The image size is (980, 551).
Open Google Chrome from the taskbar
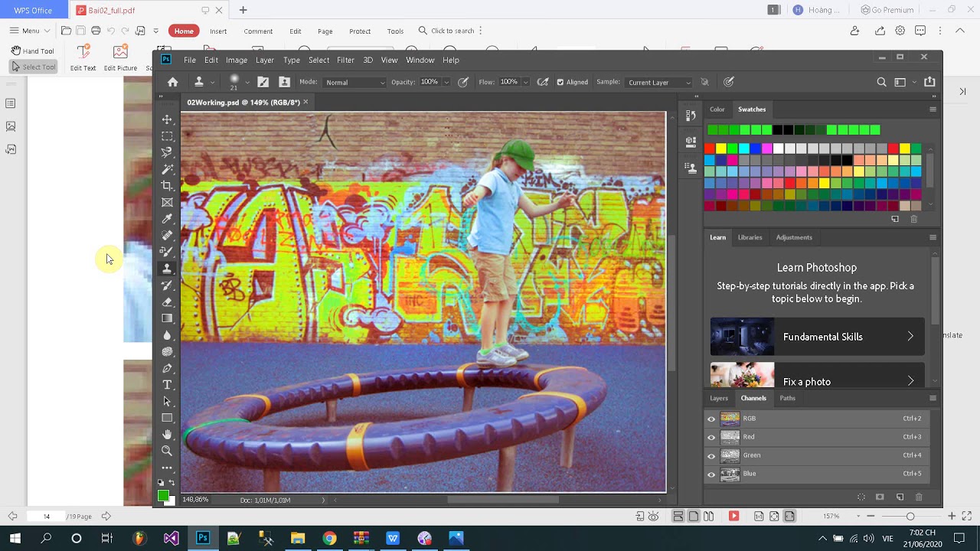coord(329,538)
